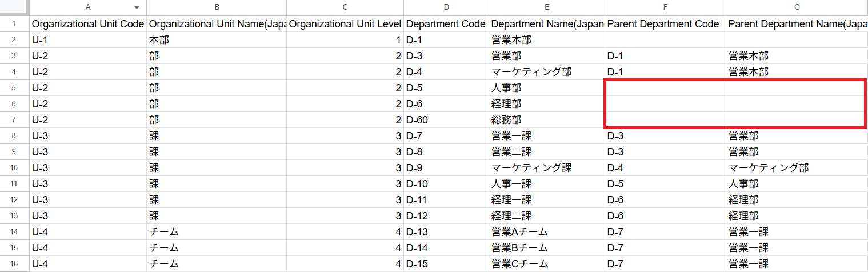Select empty parent code cell for 人事部 row

pos(665,88)
